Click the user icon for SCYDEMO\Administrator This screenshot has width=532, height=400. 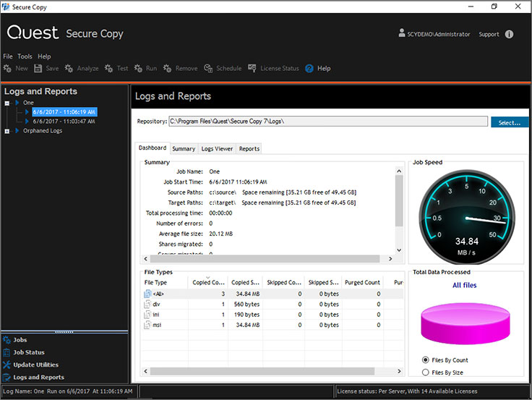(x=402, y=33)
